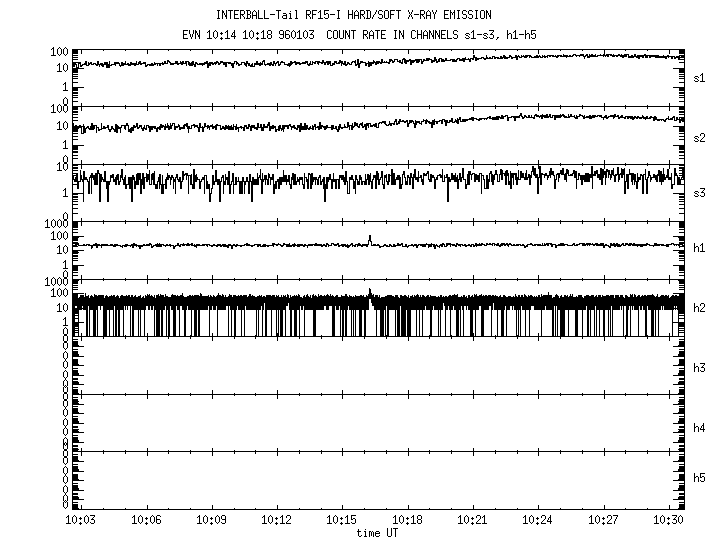Click the 10:15 time axis label
This screenshot has height=550, width=720.
[341, 521]
